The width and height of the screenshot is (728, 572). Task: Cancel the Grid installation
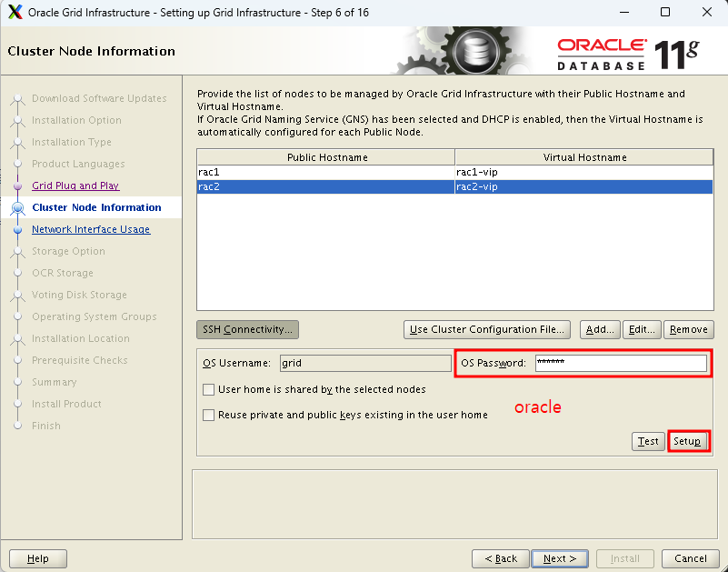pyautogui.click(x=691, y=558)
